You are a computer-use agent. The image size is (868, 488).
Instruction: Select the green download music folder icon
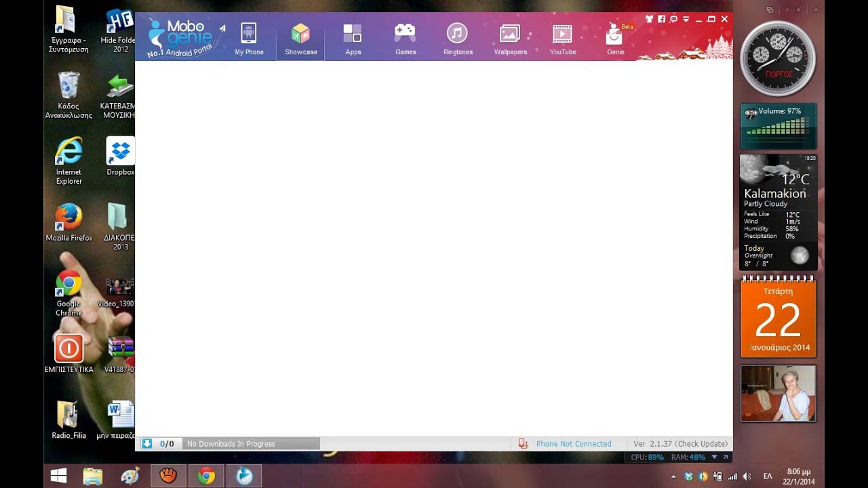(x=118, y=96)
